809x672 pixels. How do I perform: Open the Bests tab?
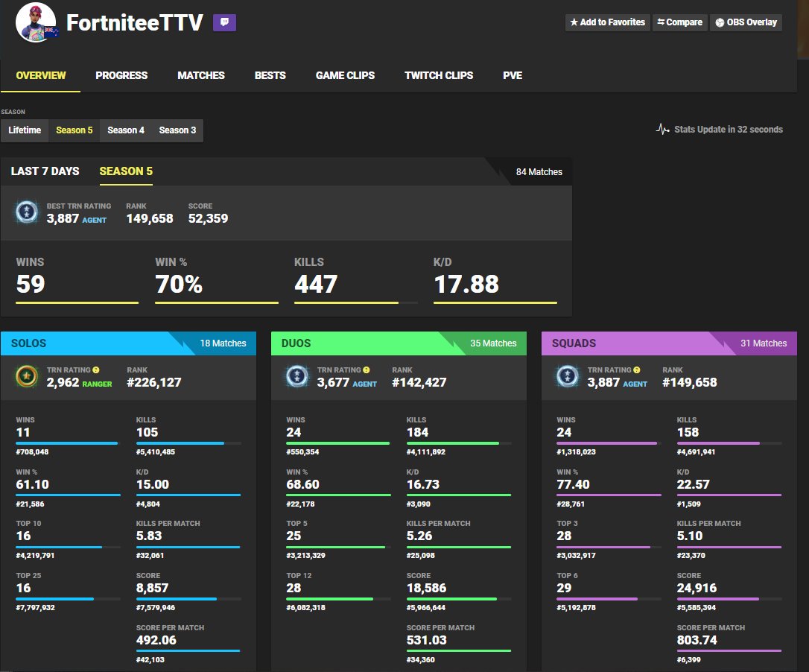[270, 75]
